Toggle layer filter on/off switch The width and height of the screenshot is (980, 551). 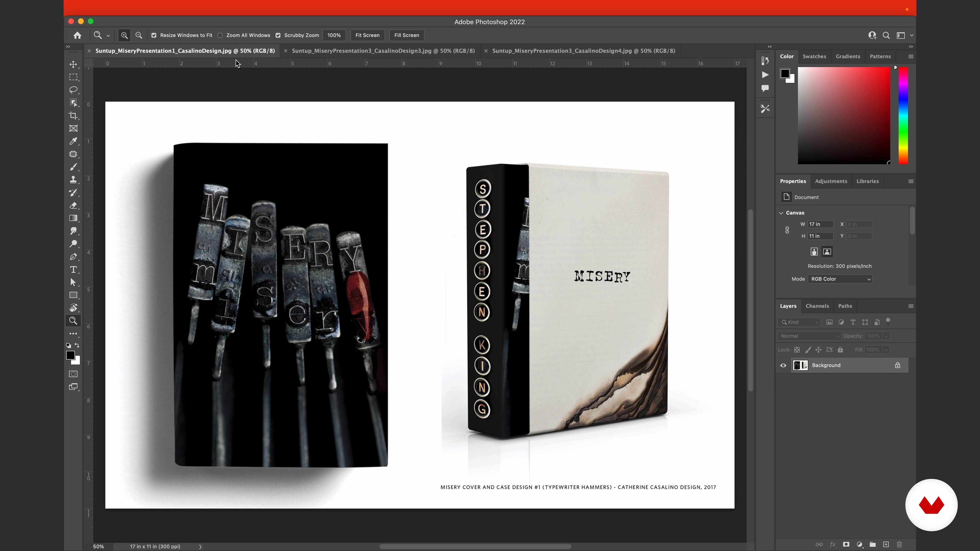pos(888,322)
